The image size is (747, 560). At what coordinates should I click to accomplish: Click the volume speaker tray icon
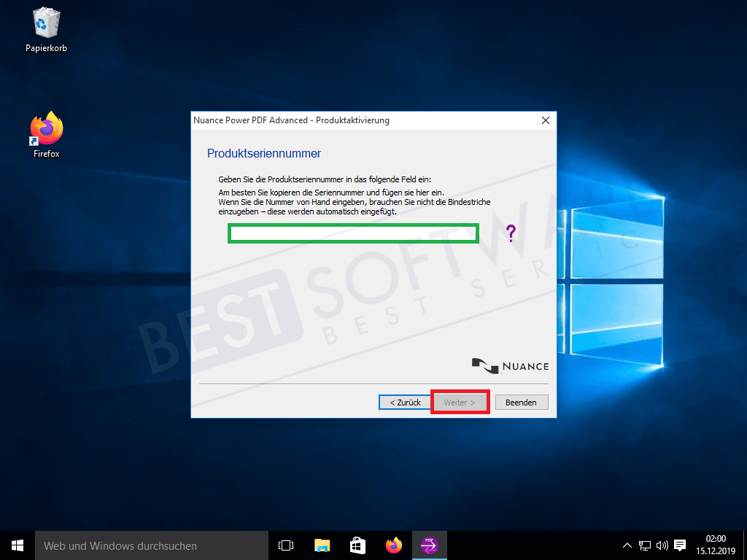(x=662, y=545)
